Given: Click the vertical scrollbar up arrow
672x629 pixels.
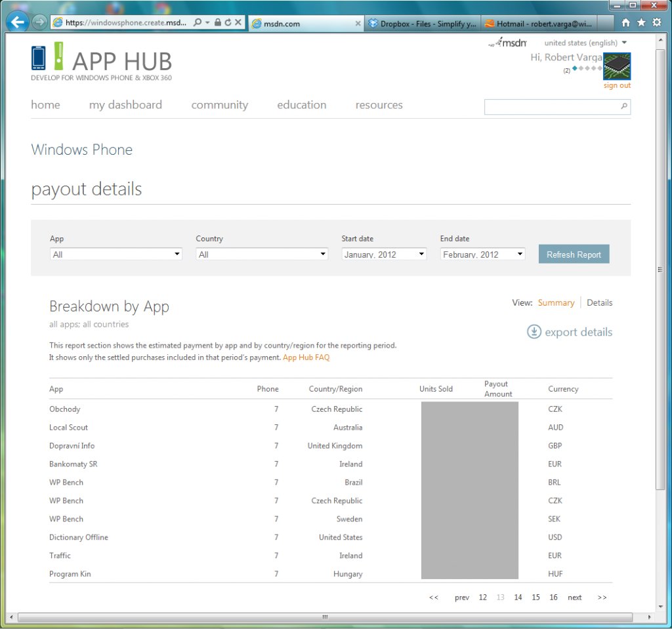Looking at the screenshot, I should [660, 40].
